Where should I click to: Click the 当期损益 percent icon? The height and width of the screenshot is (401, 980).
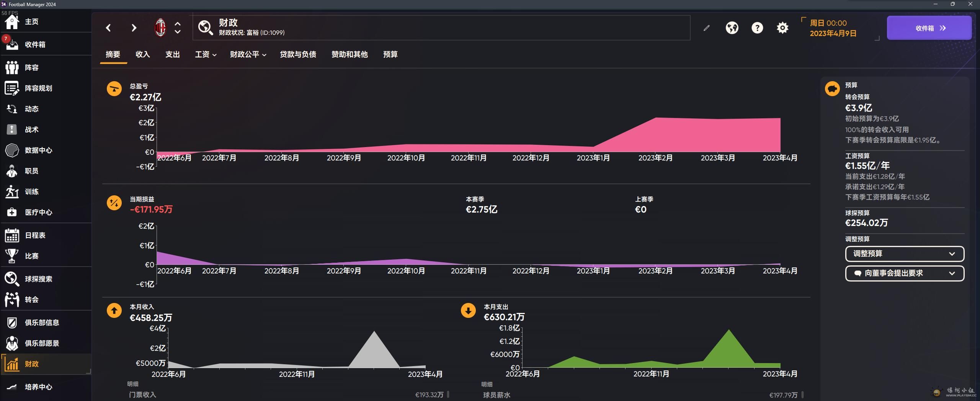pyautogui.click(x=114, y=203)
